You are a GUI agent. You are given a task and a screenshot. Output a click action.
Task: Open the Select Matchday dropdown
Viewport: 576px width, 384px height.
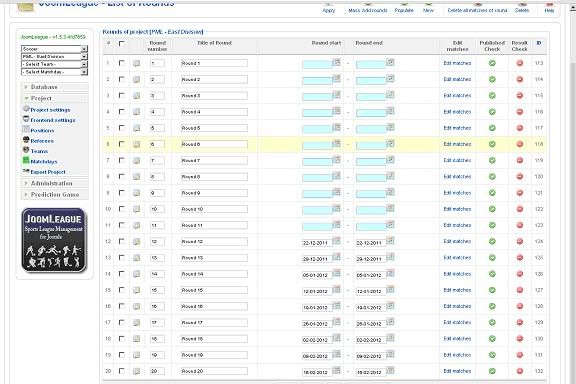(x=54, y=72)
